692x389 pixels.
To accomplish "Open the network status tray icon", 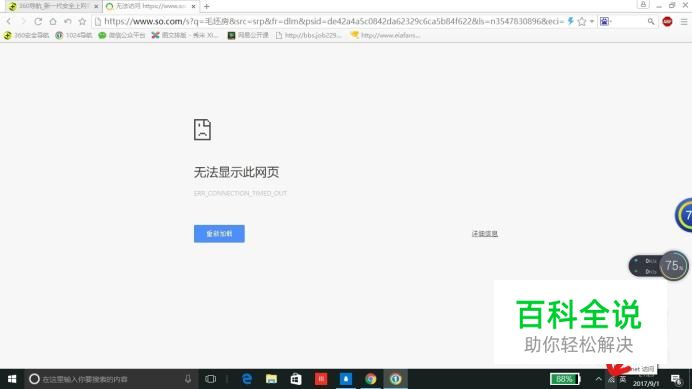I will click(611, 379).
